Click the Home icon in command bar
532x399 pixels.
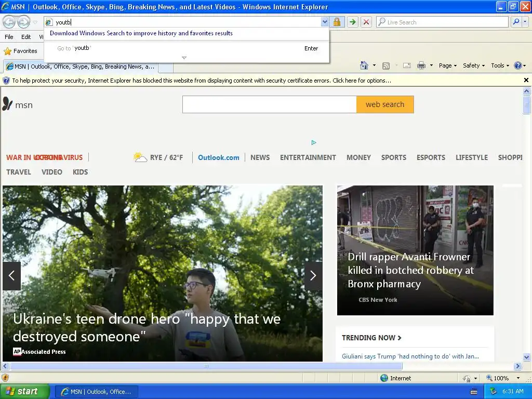coord(364,65)
